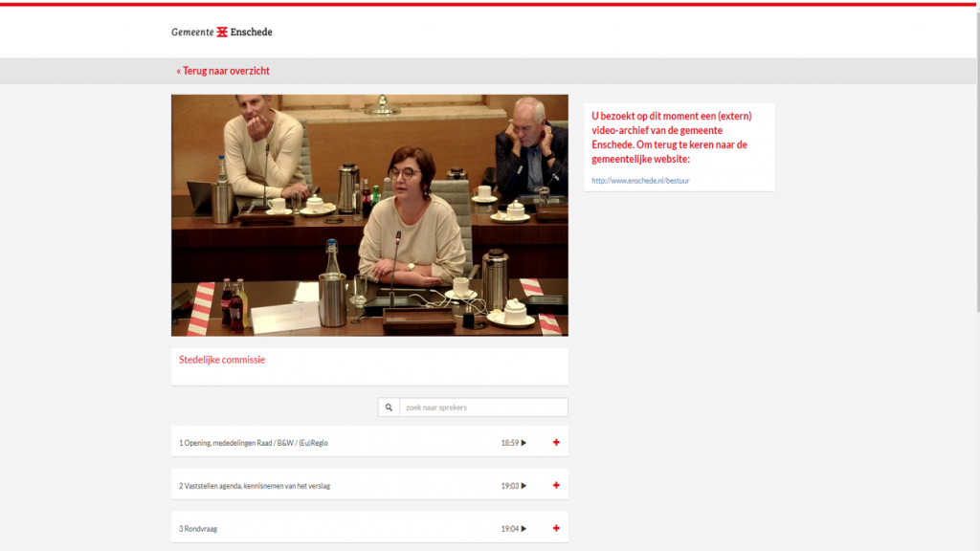Play agenda item 1 at 18:59
980x551 pixels.
pyautogui.click(x=514, y=443)
